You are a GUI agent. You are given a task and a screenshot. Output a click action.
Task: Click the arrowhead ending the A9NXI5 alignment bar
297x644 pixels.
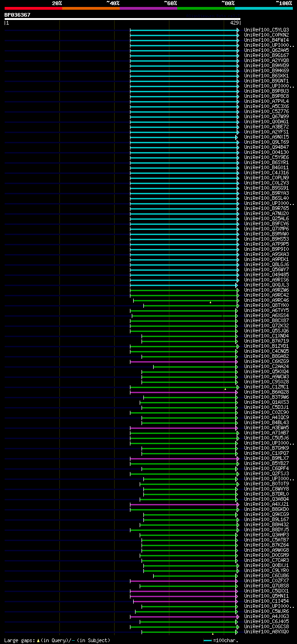pyautogui.click(x=236, y=137)
